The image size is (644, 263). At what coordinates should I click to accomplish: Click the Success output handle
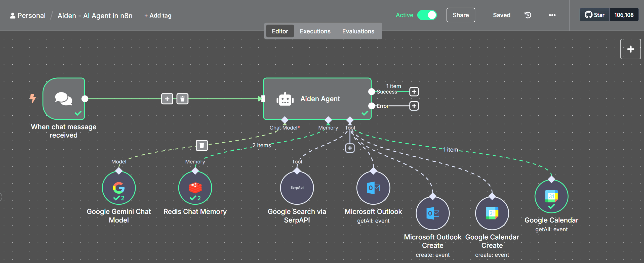point(372,92)
